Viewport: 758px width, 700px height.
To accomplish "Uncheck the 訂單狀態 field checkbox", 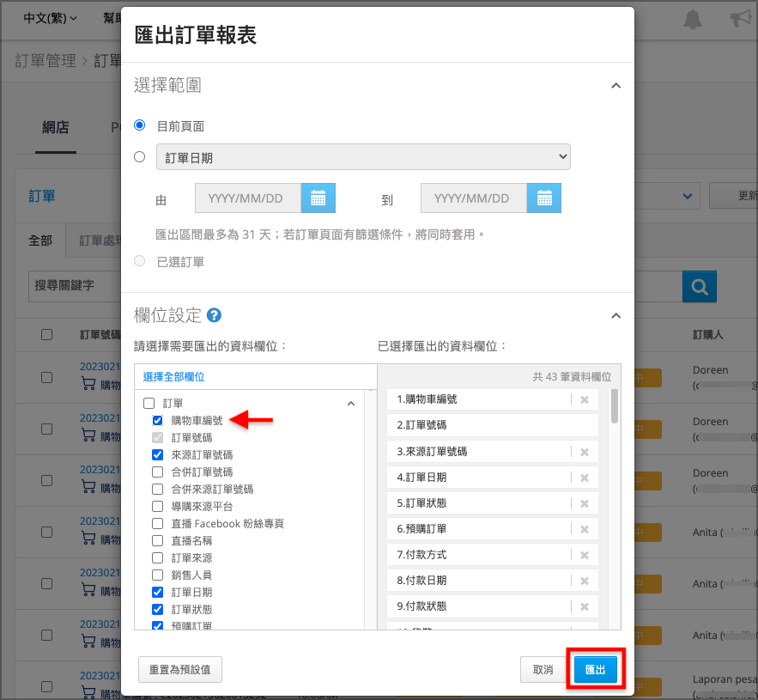I will 158,609.
